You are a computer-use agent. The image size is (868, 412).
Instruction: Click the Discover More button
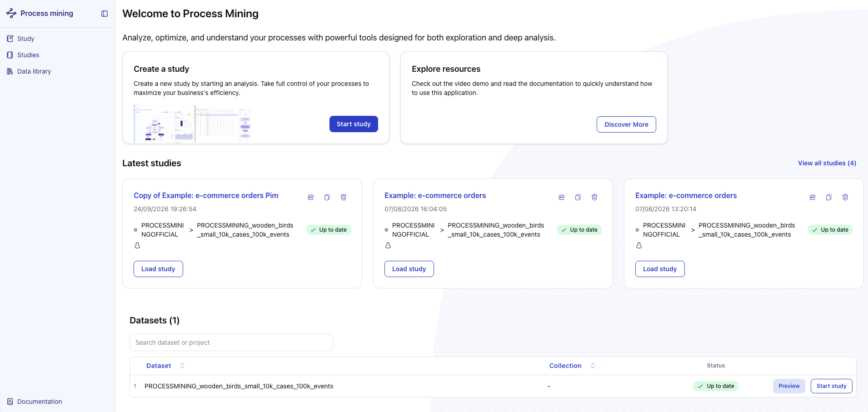(626, 124)
